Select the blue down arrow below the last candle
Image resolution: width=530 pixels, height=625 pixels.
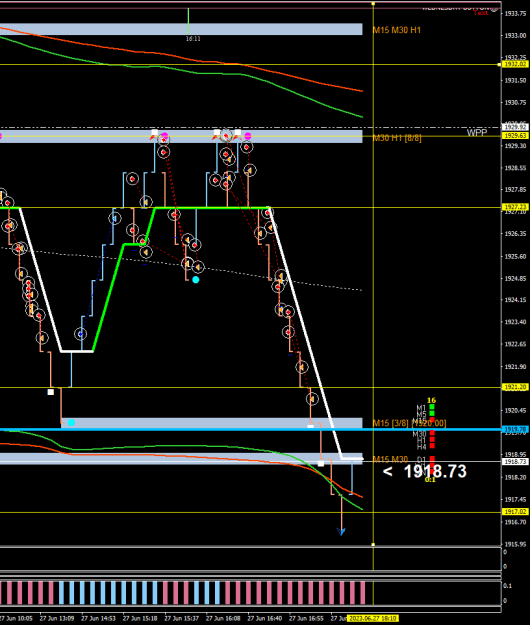pyautogui.click(x=341, y=531)
